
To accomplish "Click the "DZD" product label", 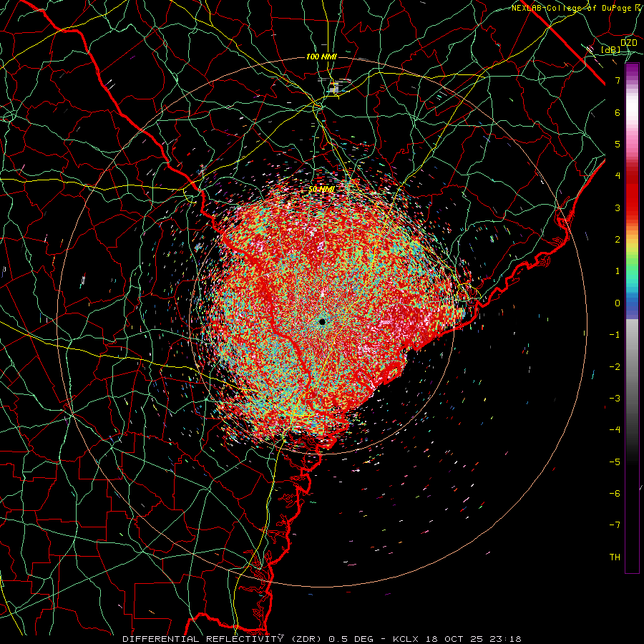I will click(x=629, y=43).
